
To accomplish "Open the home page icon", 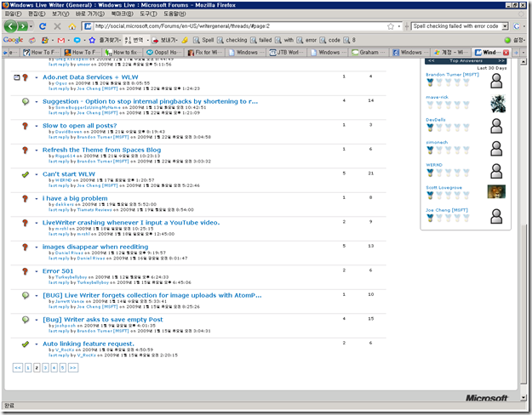I will (x=72, y=26).
